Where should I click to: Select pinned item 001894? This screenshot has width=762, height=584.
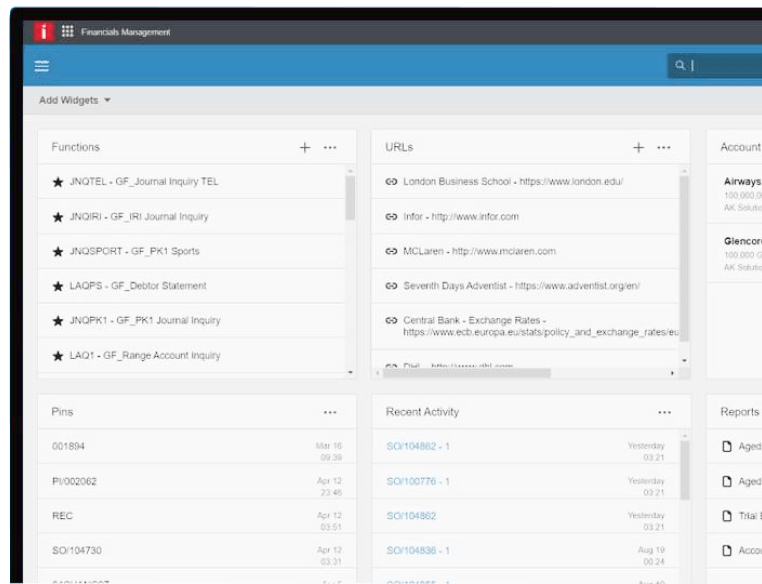click(68, 446)
